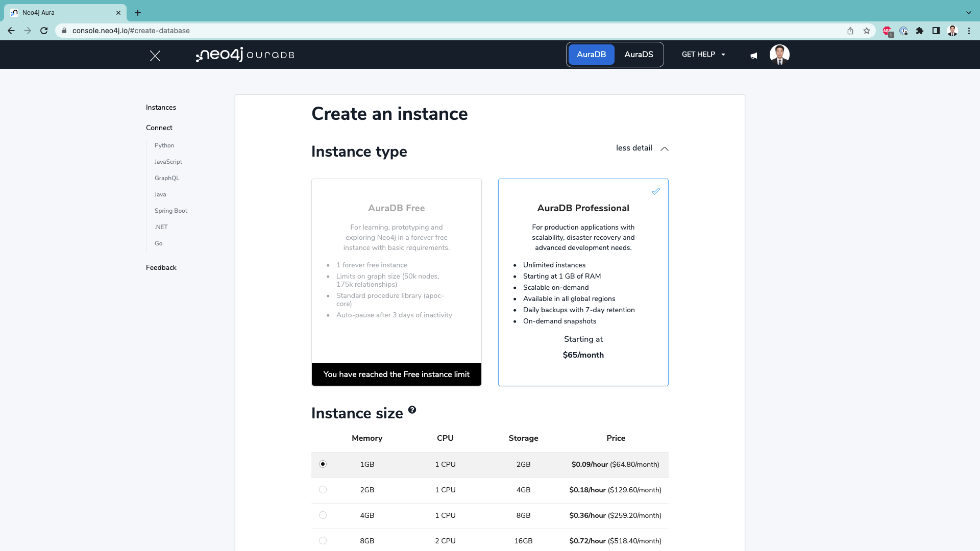
Task: Collapse details with less detail chevron
Action: click(664, 148)
